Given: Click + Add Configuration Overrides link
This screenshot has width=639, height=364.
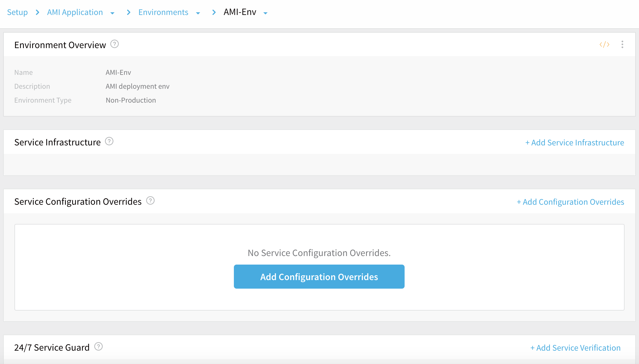Looking at the screenshot, I should click(x=570, y=202).
